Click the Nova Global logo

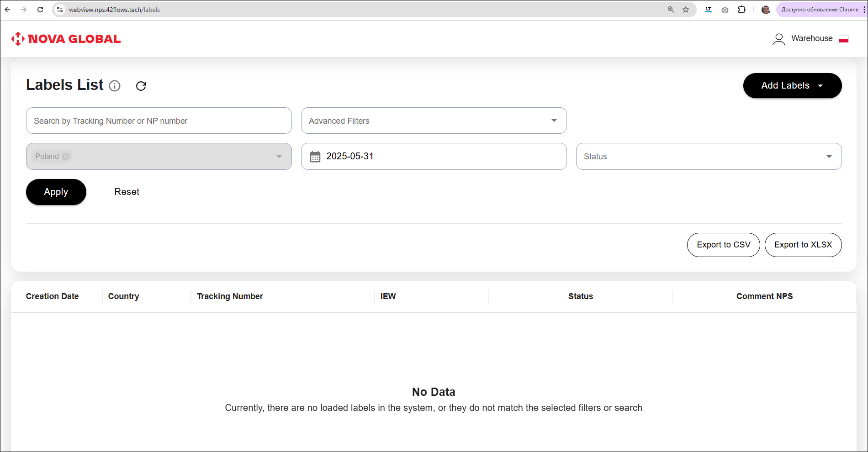point(66,39)
